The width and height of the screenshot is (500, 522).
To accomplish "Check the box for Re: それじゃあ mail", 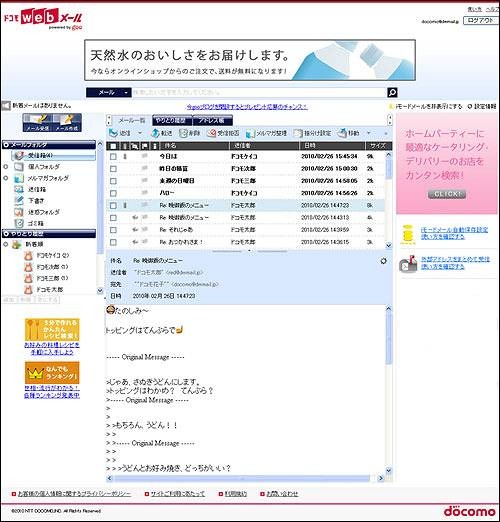I will click(113, 230).
